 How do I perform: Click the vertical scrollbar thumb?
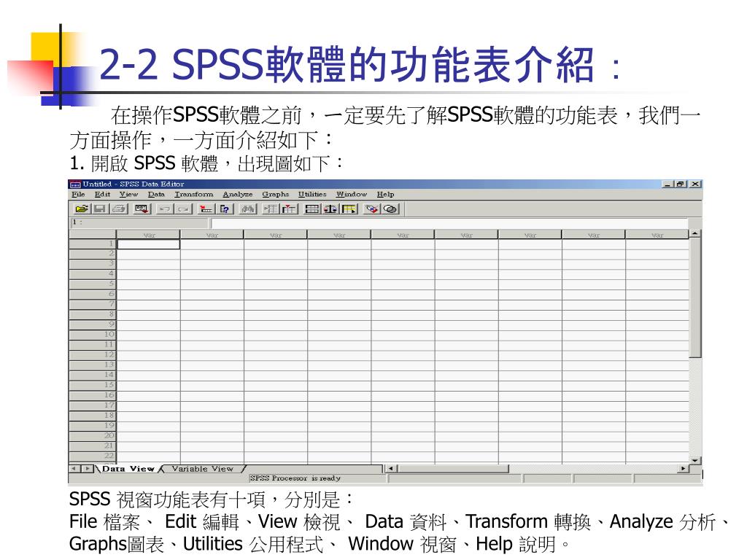point(695,297)
